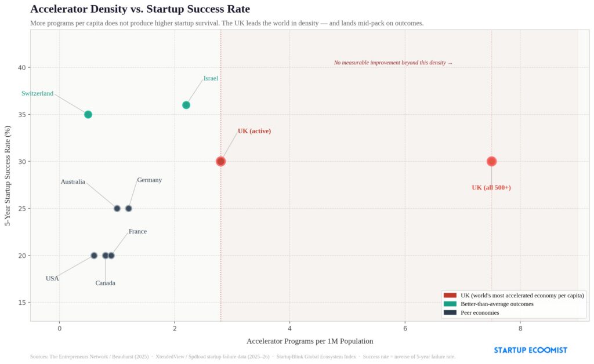Click the France data point marker
The width and height of the screenshot is (594, 364).
111,256
